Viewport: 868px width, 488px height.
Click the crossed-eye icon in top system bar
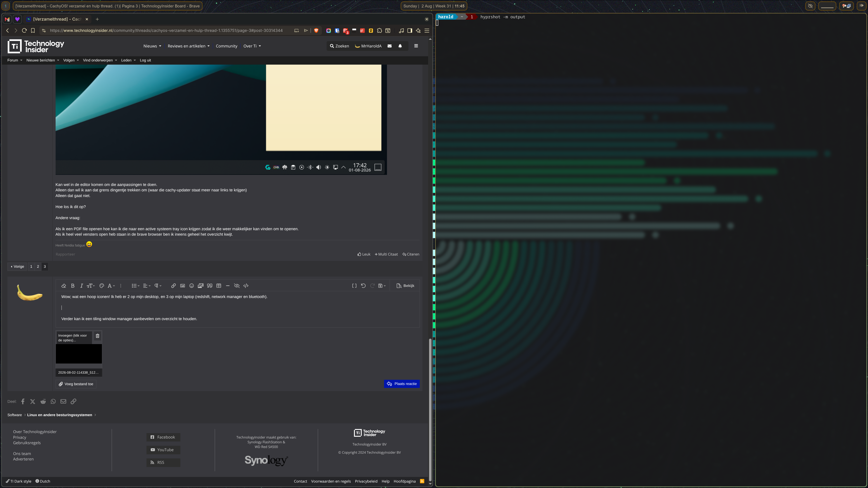pos(810,6)
